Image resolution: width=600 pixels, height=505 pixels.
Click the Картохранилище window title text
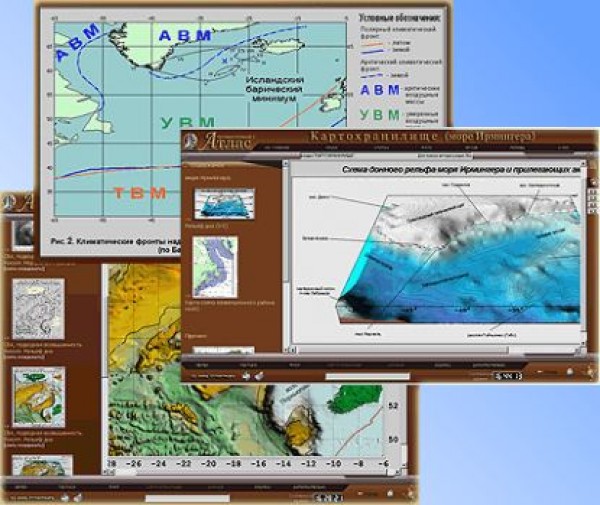pos(422,136)
